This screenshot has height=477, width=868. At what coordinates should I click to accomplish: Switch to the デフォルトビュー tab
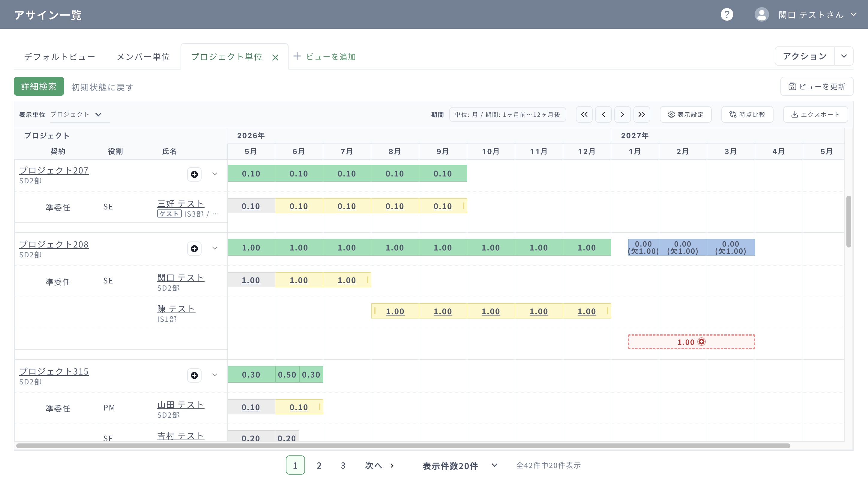60,57
